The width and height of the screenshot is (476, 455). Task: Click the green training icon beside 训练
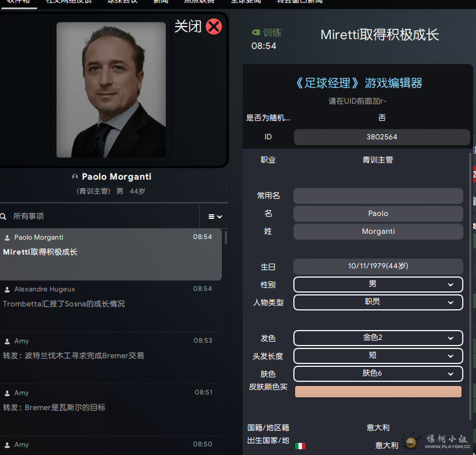[256, 33]
